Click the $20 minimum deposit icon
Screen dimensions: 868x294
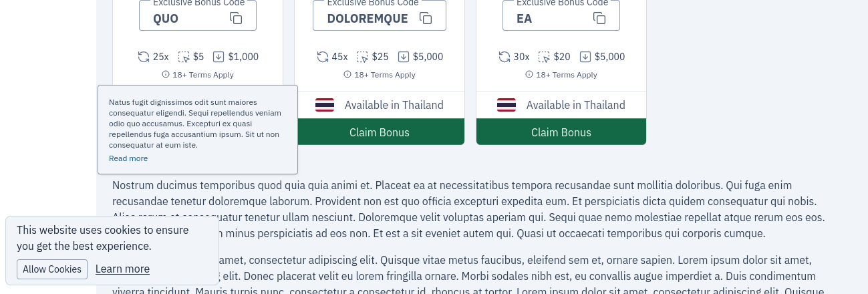tap(545, 57)
